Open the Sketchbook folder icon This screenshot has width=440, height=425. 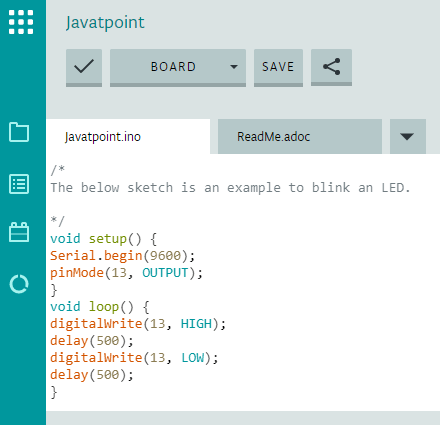[x=19, y=132]
